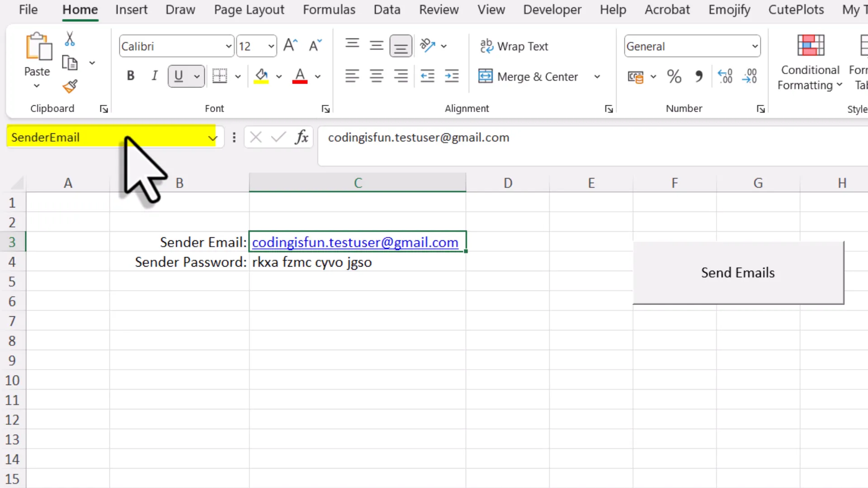This screenshot has height=488, width=868.
Task: Confirm entry with the formula bar checkmark
Action: pos(278,137)
